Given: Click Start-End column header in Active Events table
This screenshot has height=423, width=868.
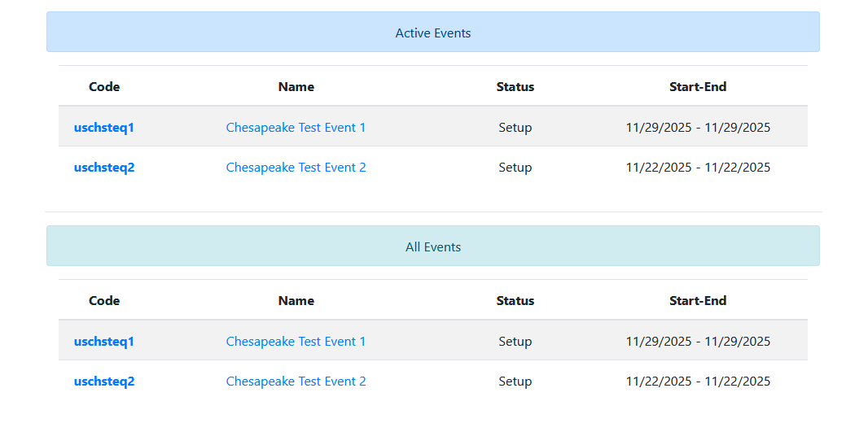Looking at the screenshot, I should point(698,87).
